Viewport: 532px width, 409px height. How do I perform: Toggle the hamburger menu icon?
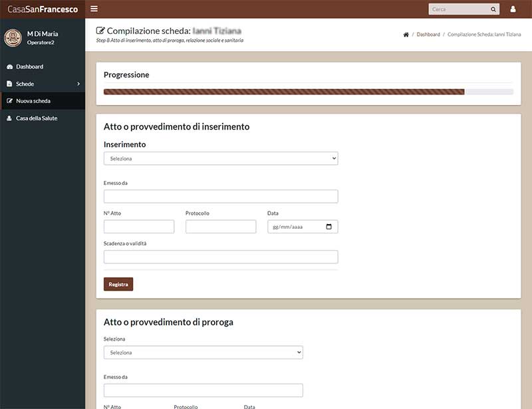coord(94,9)
